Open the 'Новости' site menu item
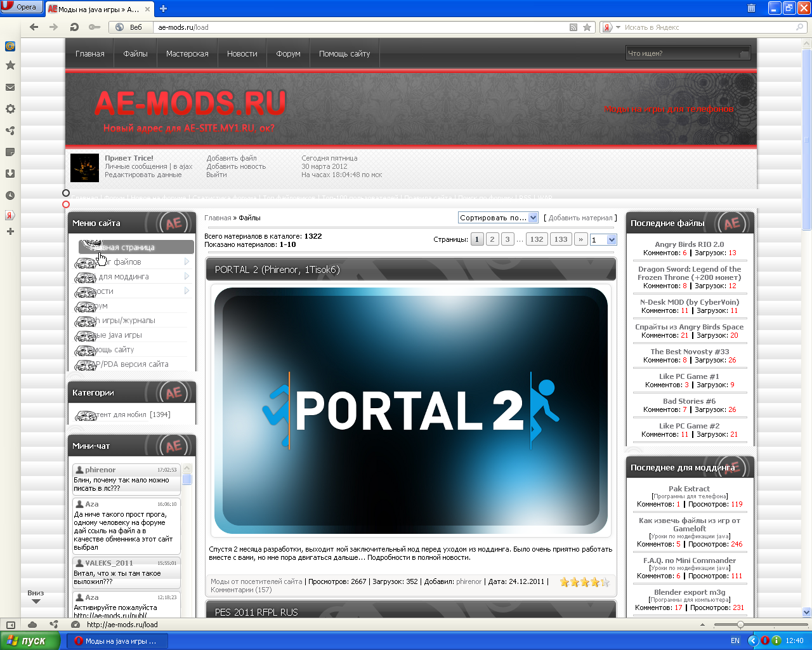The image size is (812, 650). coord(242,54)
